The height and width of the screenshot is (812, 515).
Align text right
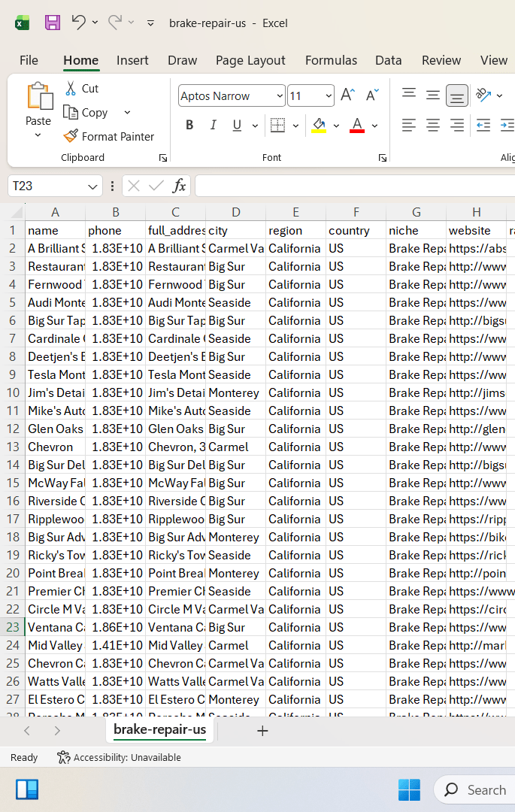tap(456, 125)
